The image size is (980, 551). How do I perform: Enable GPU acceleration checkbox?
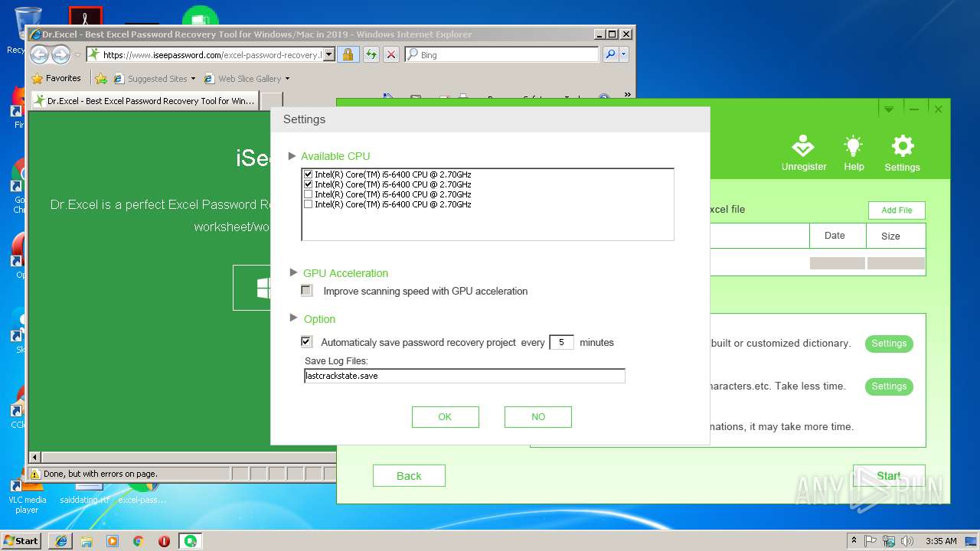(307, 291)
